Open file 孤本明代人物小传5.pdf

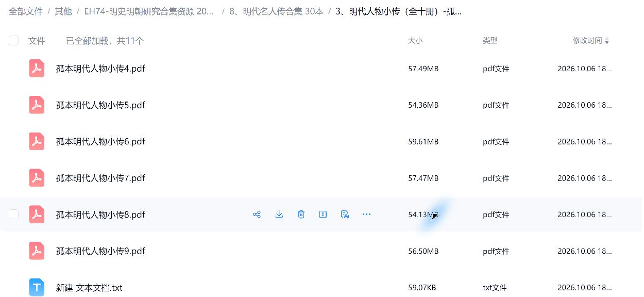[x=100, y=105]
